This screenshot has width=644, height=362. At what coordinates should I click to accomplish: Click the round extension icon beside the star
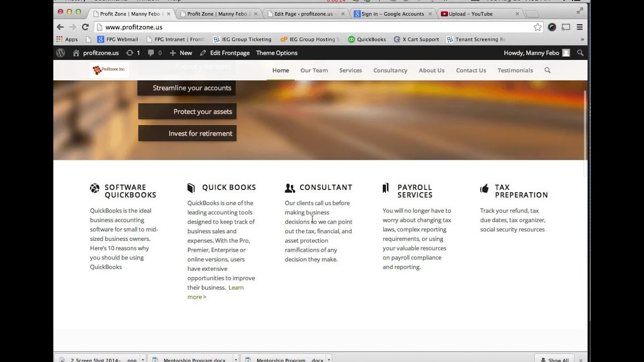tap(552, 27)
